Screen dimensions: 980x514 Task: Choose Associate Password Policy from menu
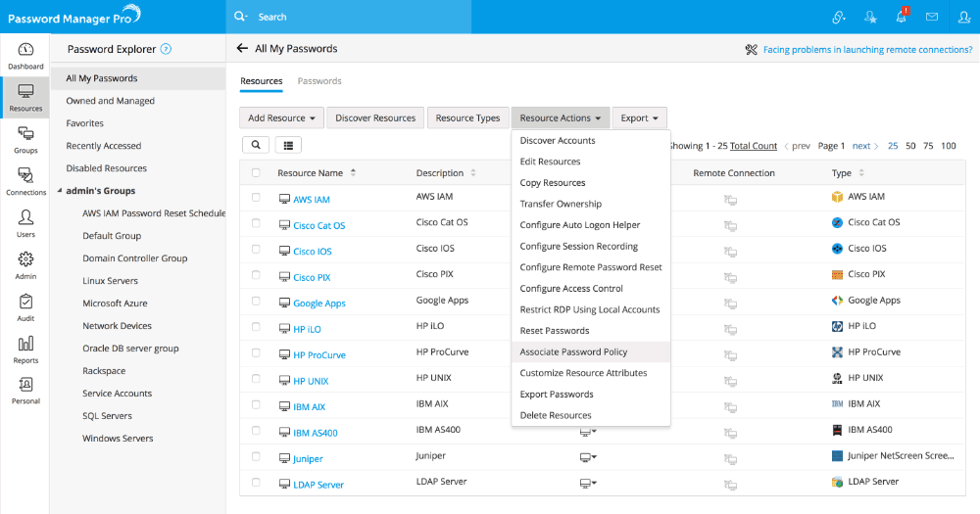573,351
